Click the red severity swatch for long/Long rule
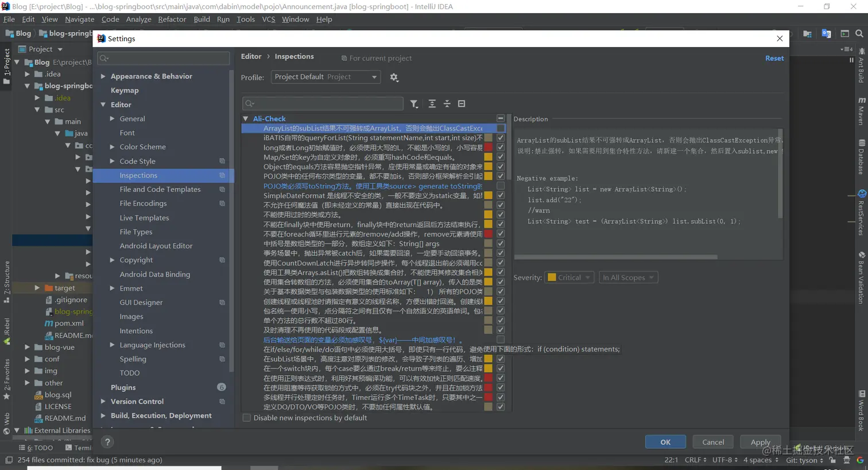The width and height of the screenshot is (868, 470). [x=488, y=148]
